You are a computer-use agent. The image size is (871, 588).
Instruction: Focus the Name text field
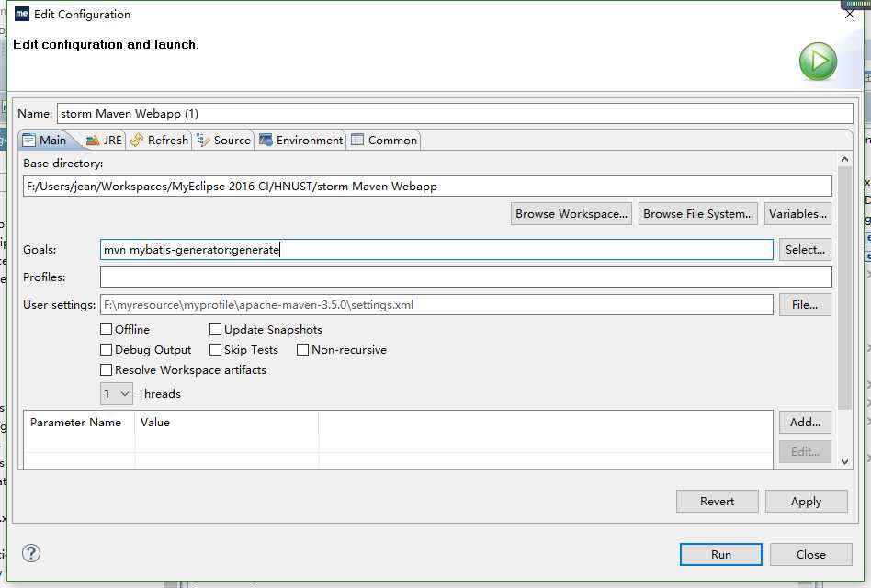tap(455, 114)
